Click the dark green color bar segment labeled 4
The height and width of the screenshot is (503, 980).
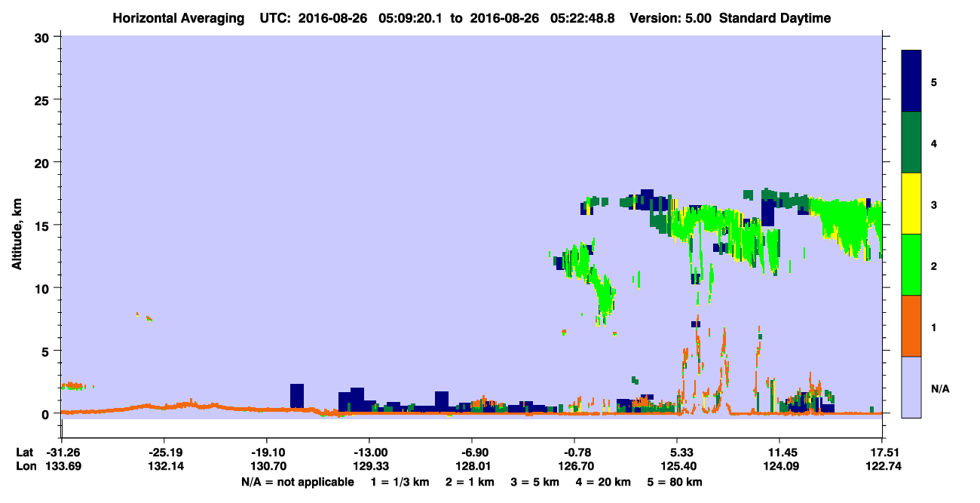tap(911, 143)
